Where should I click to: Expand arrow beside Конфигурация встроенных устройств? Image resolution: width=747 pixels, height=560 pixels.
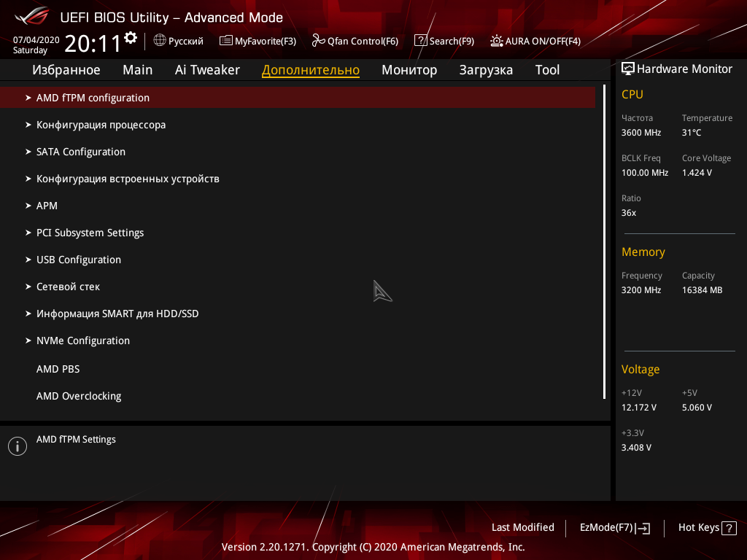coord(28,179)
